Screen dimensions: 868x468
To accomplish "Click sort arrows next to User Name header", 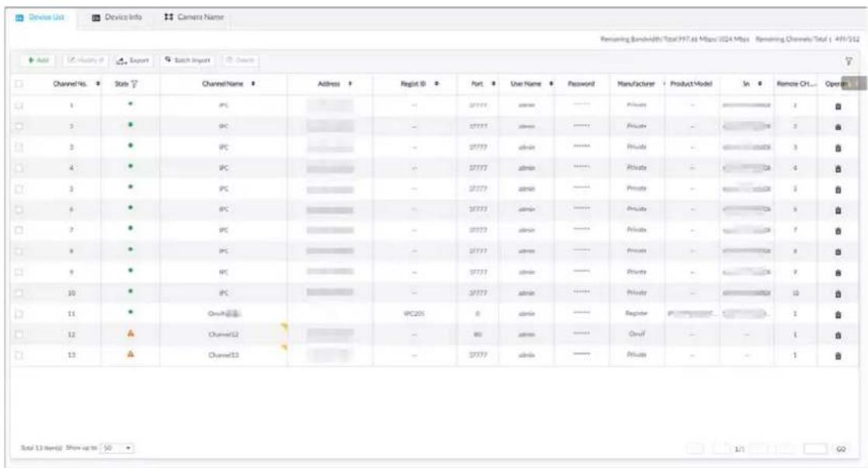I will [551, 84].
